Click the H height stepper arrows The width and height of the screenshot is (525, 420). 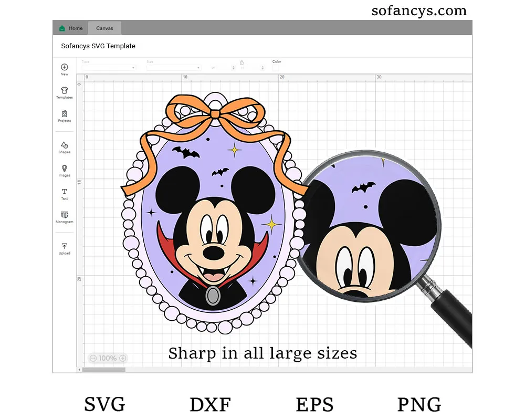point(262,68)
